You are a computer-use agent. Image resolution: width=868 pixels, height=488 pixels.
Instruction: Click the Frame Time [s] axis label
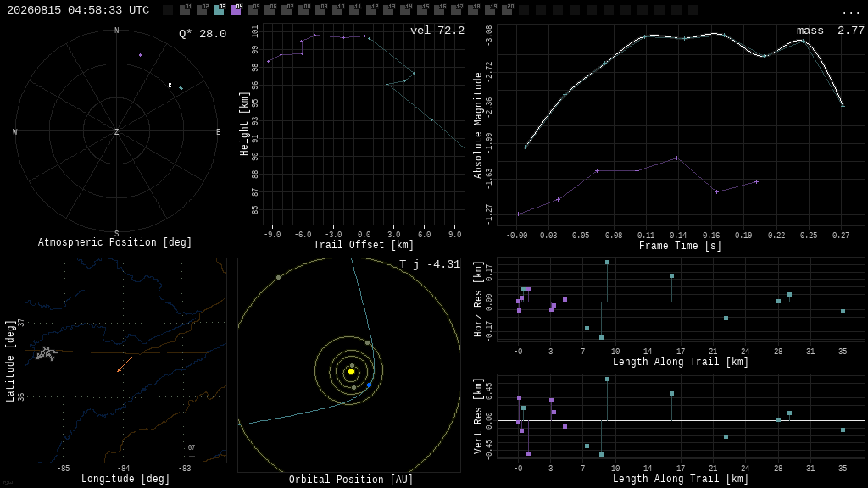pos(680,245)
